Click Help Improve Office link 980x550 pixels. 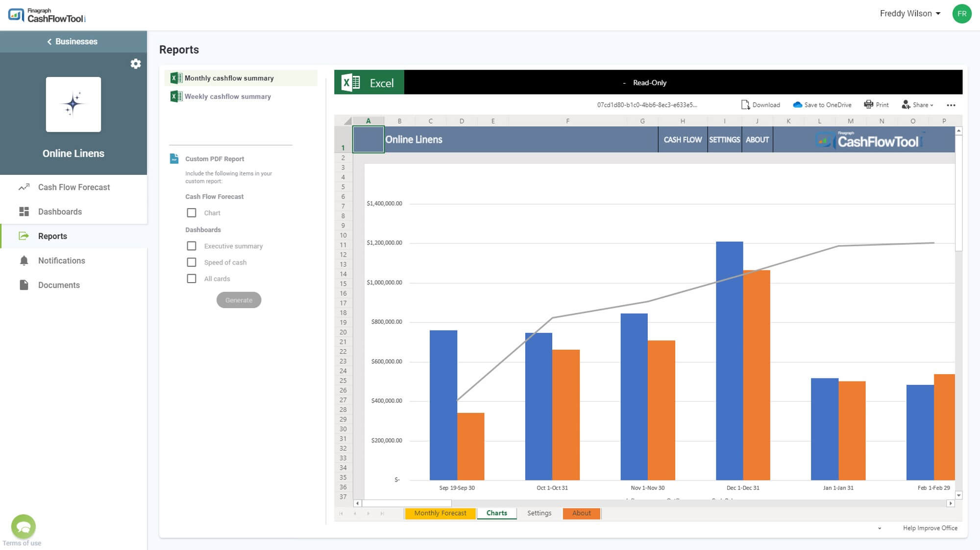click(930, 528)
